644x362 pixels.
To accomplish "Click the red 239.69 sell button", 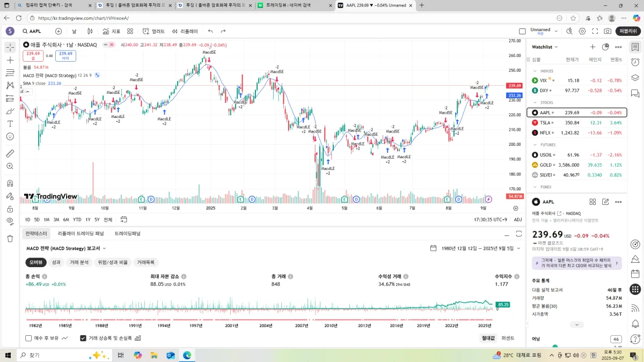I will pos(33,56).
